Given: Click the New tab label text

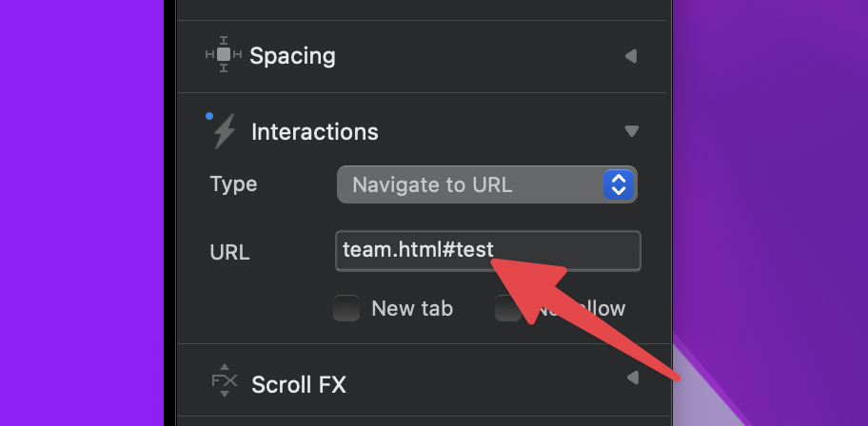Looking at the screenshot, I should pyautogui.click(x=411, y=308).
